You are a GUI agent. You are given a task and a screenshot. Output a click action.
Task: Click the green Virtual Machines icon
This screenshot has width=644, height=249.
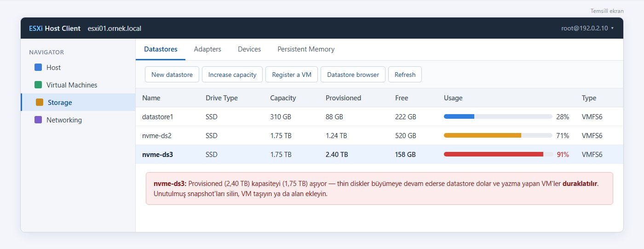pyautogui.click(x=38, y=85)
